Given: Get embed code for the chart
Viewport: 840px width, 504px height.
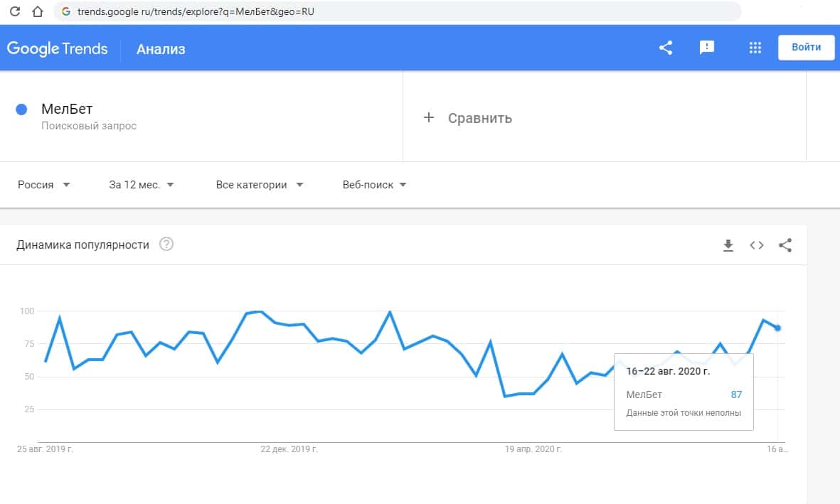Looking at the screenshot, I should (757, 245).
